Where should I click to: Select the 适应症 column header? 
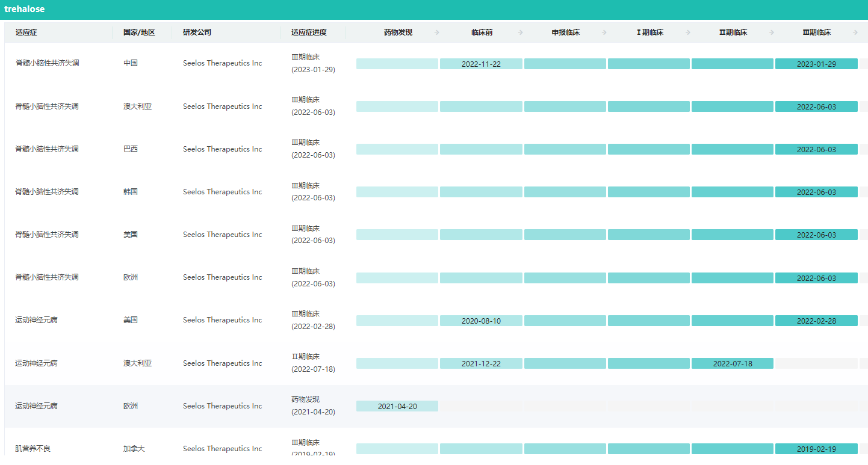pos(26,32)
